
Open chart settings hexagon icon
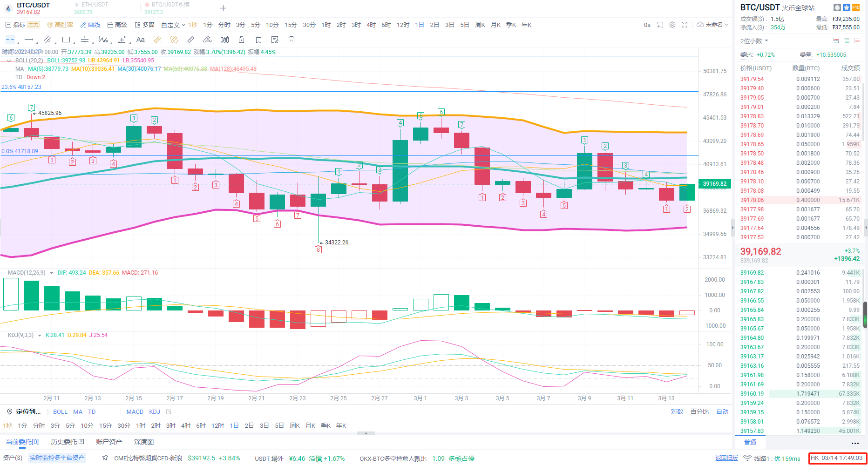pos(672,25)
